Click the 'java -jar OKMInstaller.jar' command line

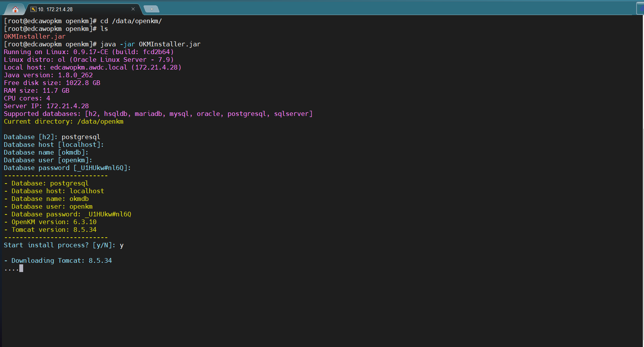click(102, 44)
